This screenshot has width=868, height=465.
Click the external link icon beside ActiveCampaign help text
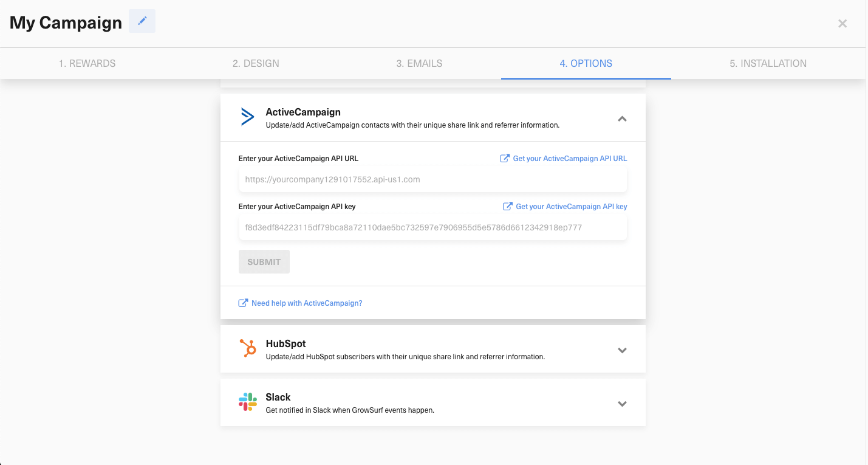coord(243,302)
